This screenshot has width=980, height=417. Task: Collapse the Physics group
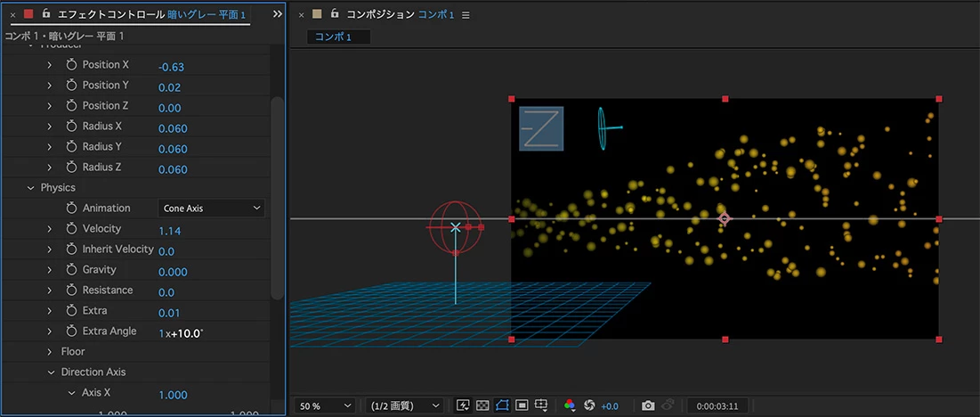[30, 187]
